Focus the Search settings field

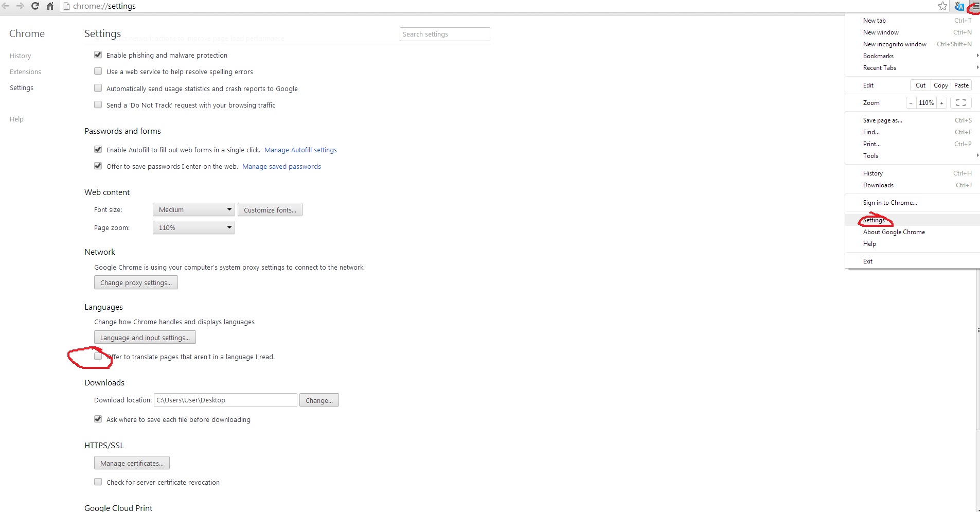pos(444,34)
